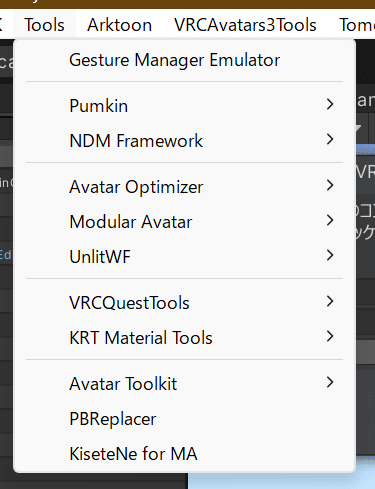Open the KRT Material Tools submenu
The height and width of the screenshot is (489, 375).
point(184,338)
